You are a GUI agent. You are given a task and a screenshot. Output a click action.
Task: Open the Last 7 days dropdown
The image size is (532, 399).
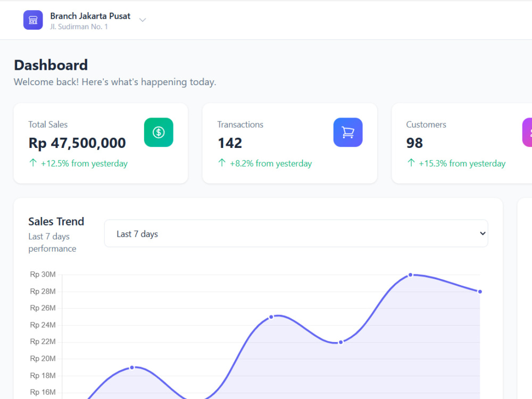coord(296,234)
